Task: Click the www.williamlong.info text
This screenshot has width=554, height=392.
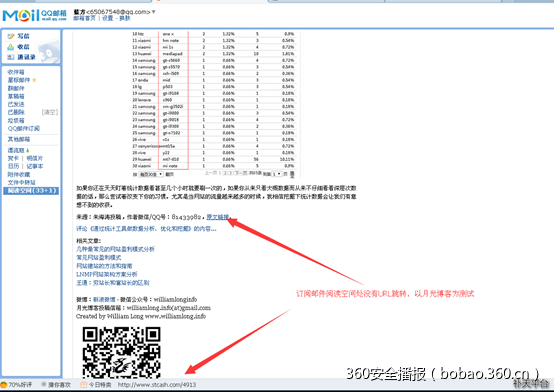Action: point(176,316)
